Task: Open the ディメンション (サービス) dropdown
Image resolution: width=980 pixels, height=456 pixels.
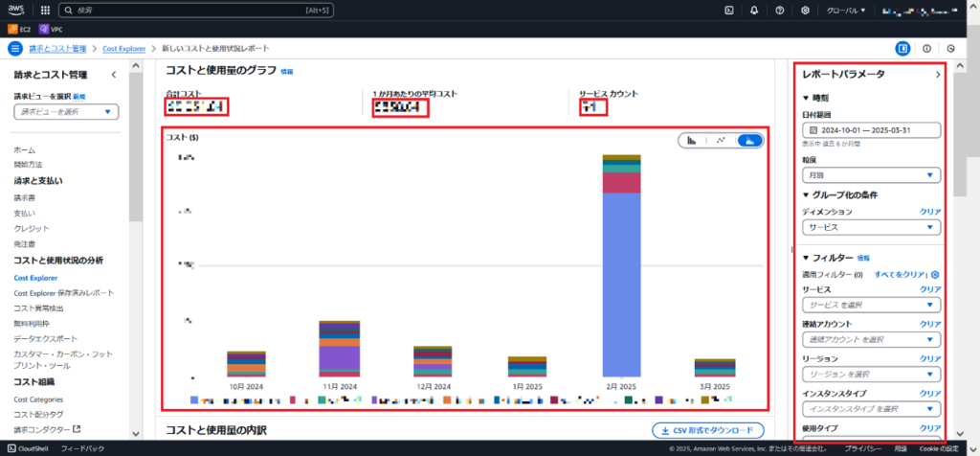Action: [x=872, y=227]
